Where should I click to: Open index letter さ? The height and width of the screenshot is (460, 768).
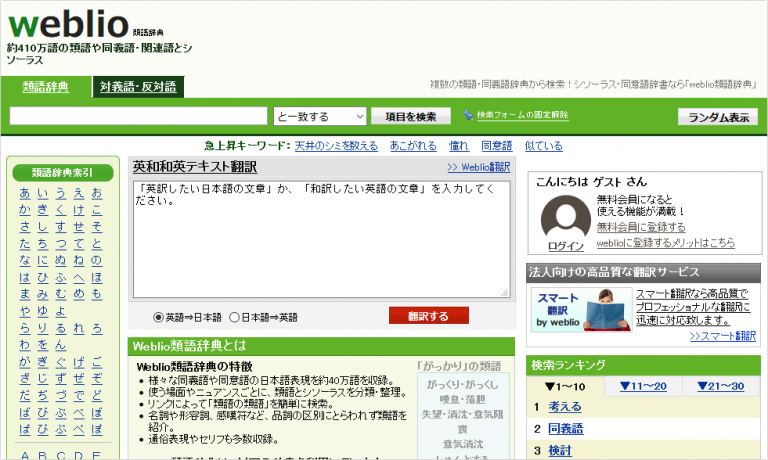25,226
